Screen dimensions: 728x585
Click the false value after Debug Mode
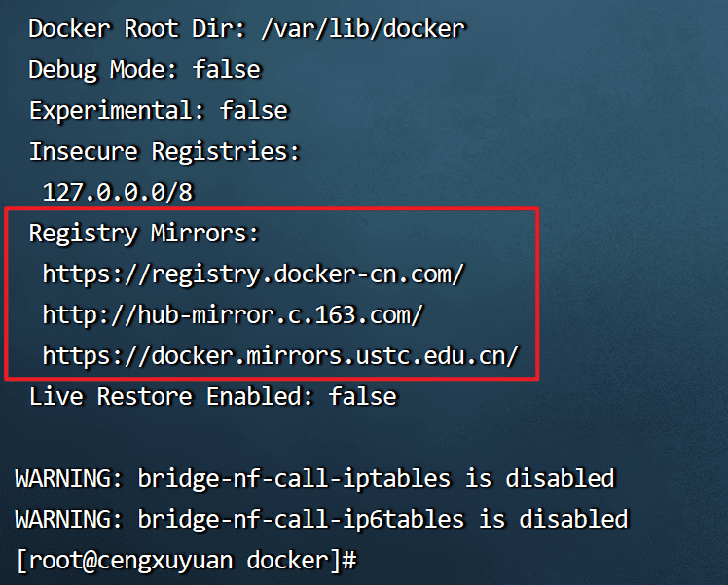[x=226, y=69]
